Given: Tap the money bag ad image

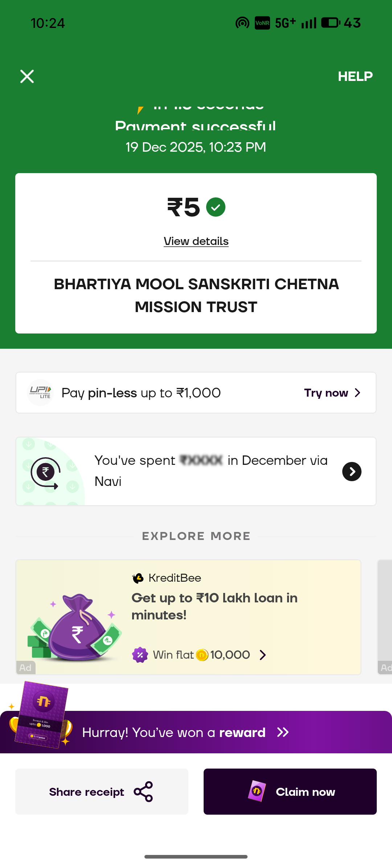Looking at the screenshot, I should (x=75, y=627).
